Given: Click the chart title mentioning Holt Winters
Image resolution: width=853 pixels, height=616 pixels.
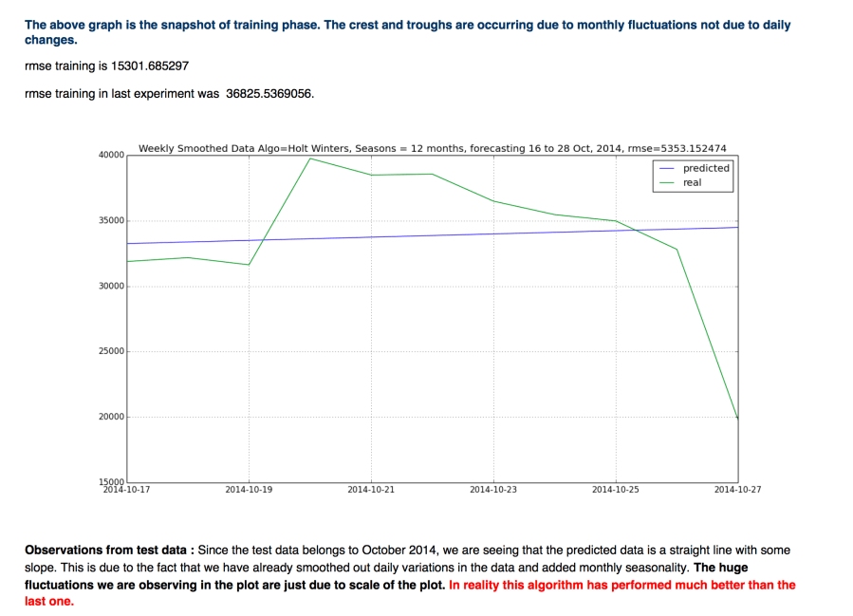Looking at the screenshot, I should (x=433, y=147).
